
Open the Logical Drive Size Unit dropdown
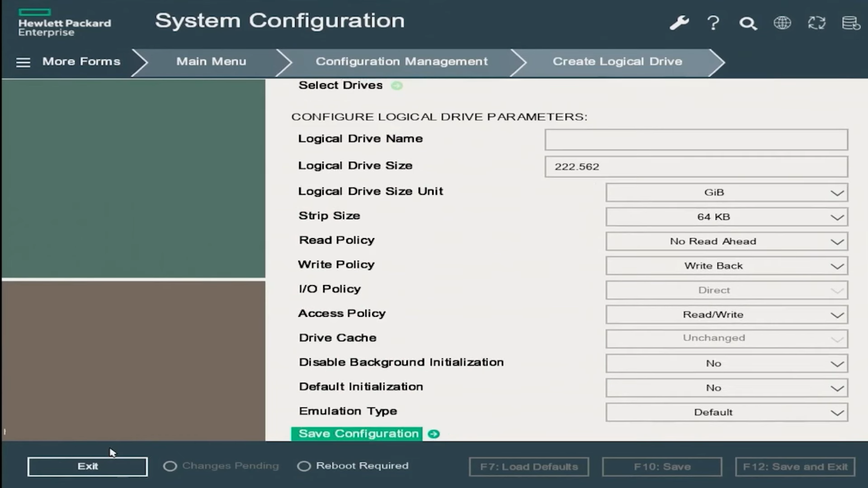coord(726,192)
